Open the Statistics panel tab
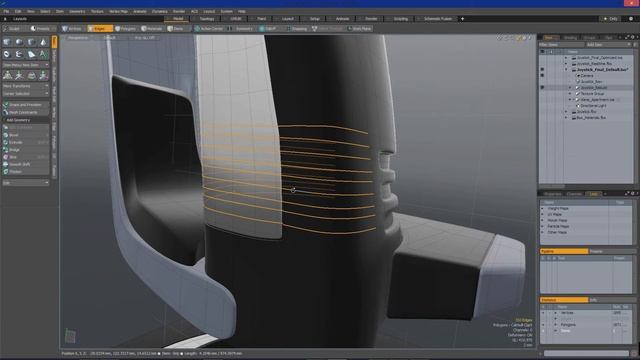640x360 pixels. [x=564, y=300]
